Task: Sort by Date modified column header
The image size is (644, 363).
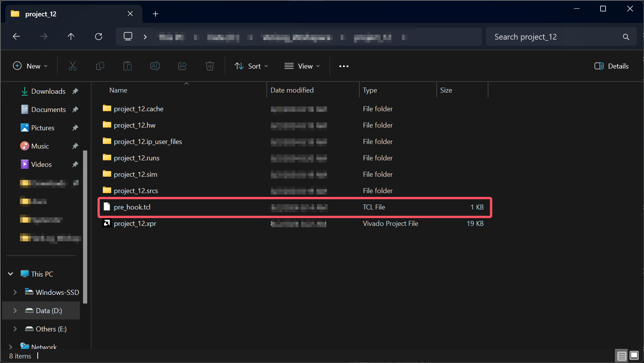Action: [x=292, y=90]
